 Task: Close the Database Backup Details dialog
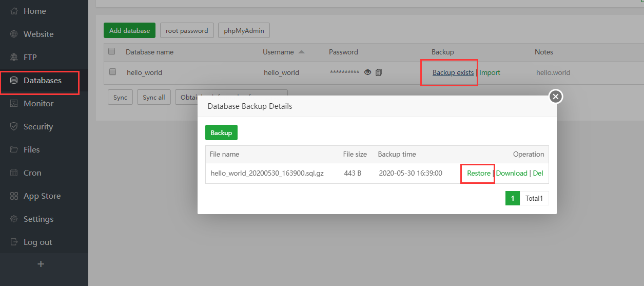tap(556, 97)
